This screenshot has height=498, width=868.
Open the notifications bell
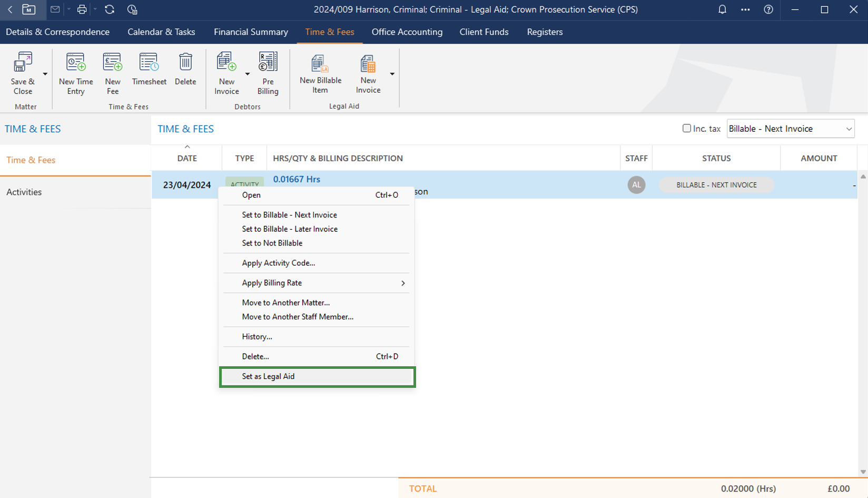(x=722, y=9)
